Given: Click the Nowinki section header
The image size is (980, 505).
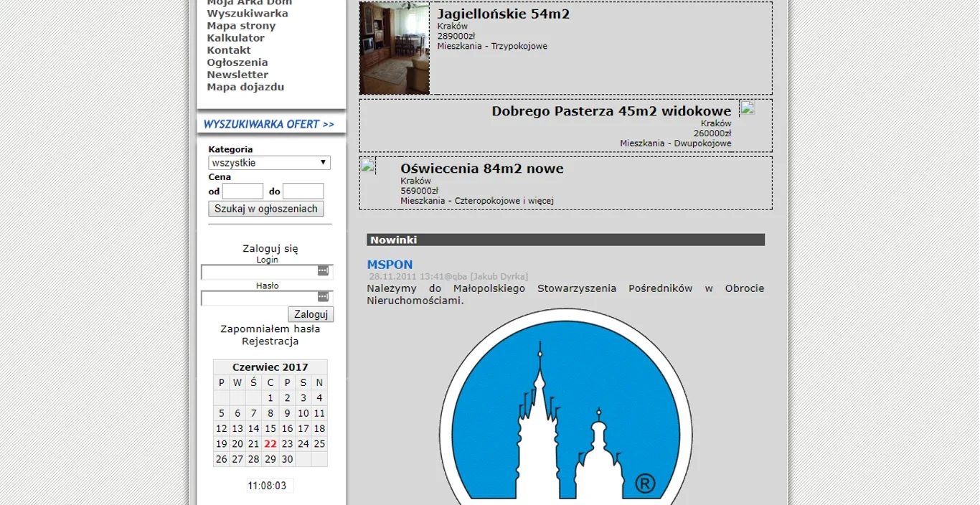Looking at the screenshot, I should point(565,240).
